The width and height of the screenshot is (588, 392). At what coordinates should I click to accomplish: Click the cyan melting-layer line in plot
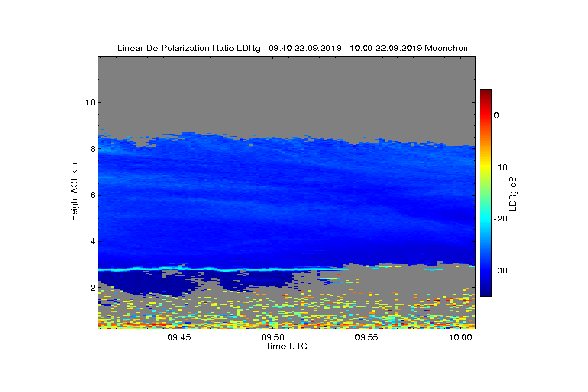[x=223, y=269]
